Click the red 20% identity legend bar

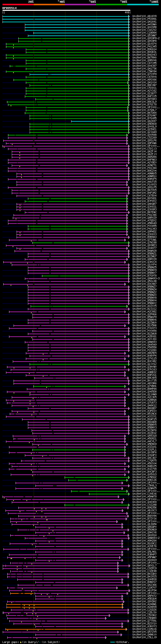click(18, 5)
